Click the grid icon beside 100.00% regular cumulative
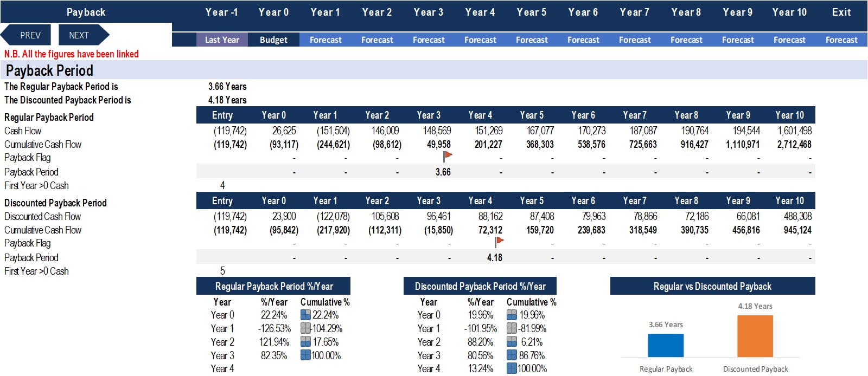868x376 pixels. click(x=305, y=355)
